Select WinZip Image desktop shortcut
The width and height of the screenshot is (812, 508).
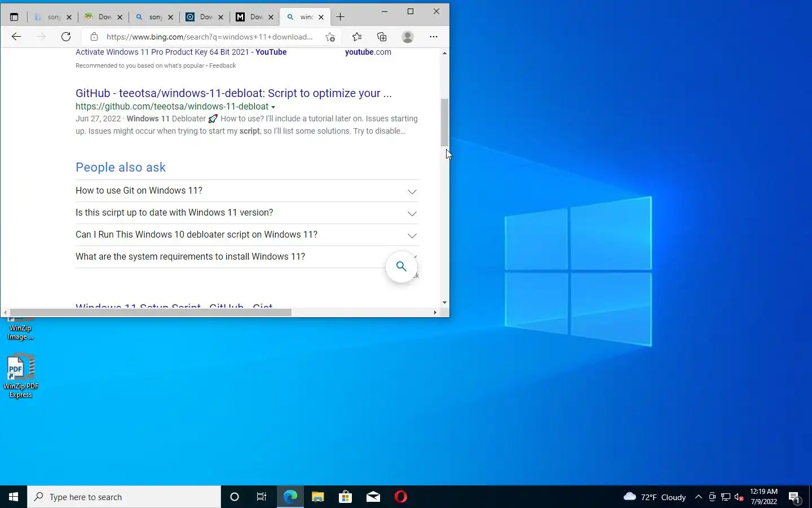coord(20,329)
